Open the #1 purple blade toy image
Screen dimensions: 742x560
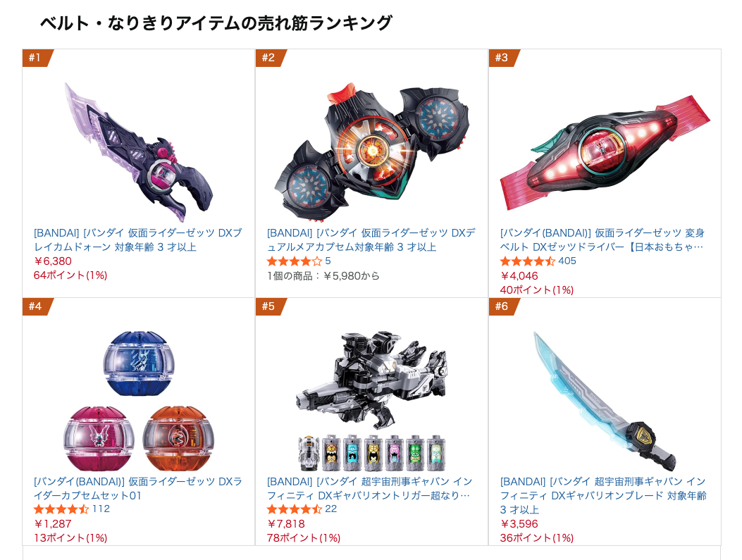[138, 152]
